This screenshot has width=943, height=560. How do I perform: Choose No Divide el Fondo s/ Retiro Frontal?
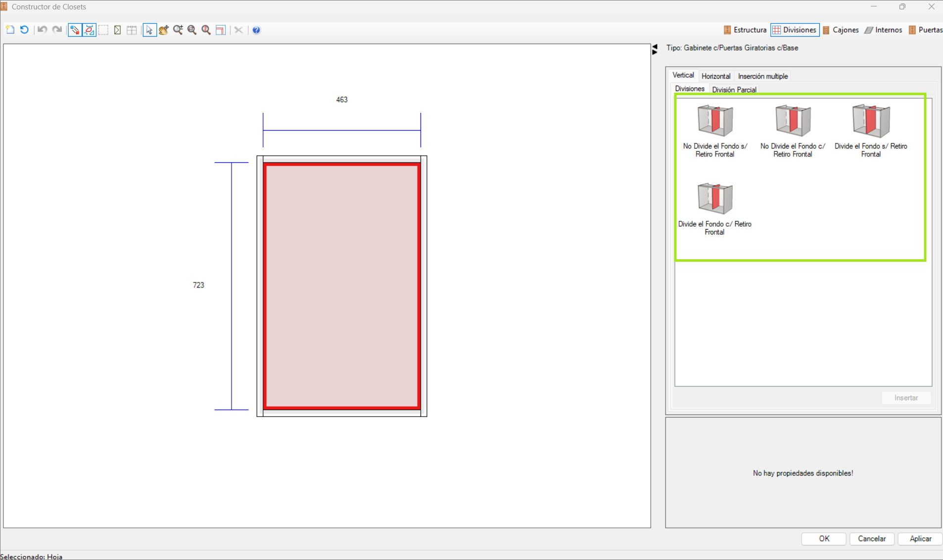[715, 131]
